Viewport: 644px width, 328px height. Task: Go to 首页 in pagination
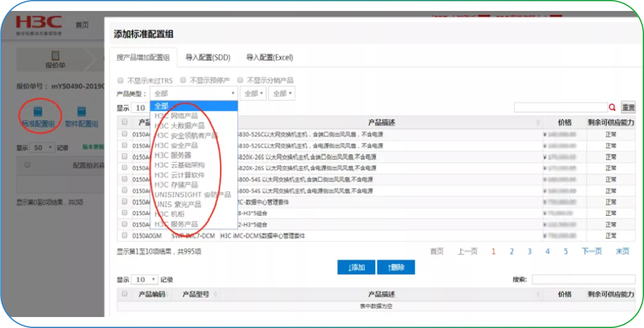437,252
